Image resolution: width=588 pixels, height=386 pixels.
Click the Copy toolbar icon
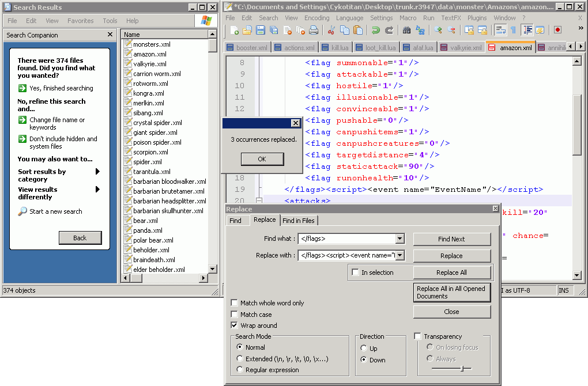(x=344, y=31)
